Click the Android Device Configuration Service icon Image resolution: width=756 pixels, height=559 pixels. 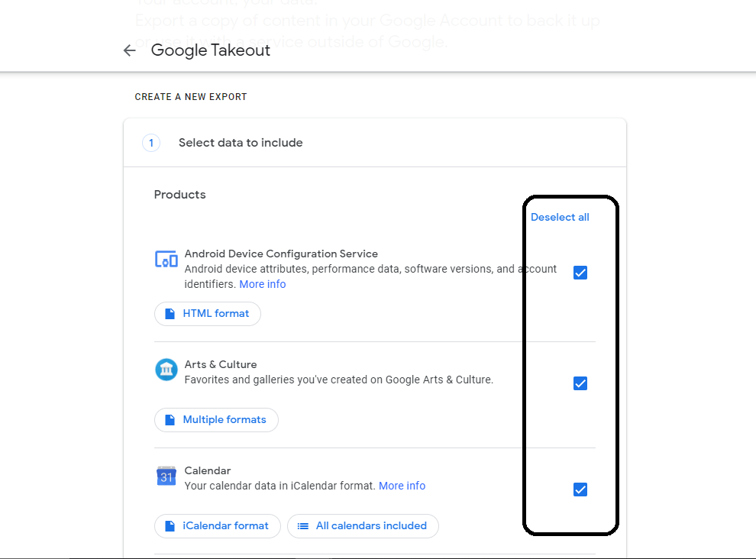point(166,259)
